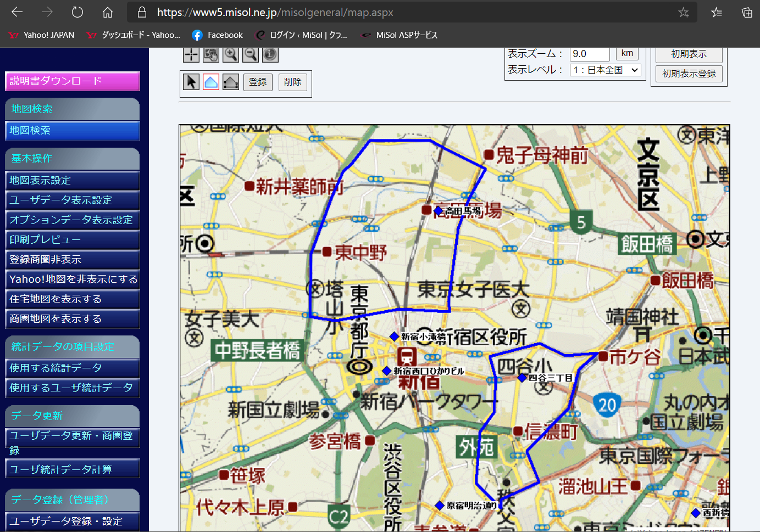Viewport: 760px width, 532px height.
Task: Open 地図表示設定 menu item
Action: click(73, 181)
